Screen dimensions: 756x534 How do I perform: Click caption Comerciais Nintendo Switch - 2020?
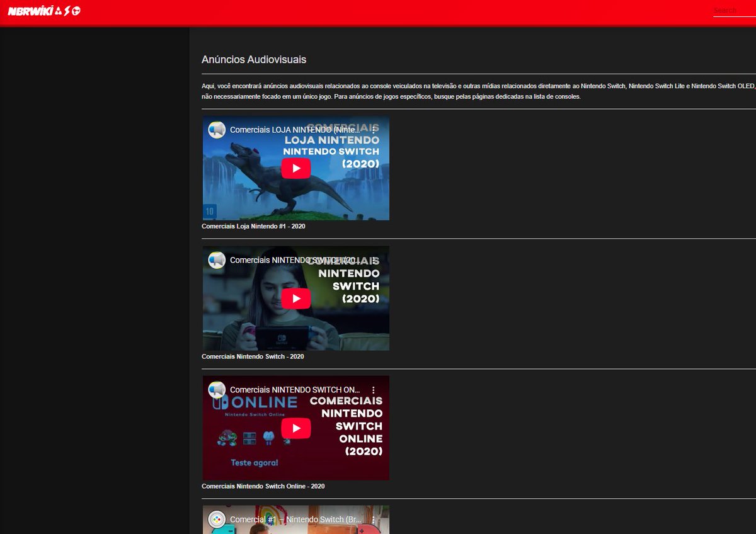tap(253, 356)
